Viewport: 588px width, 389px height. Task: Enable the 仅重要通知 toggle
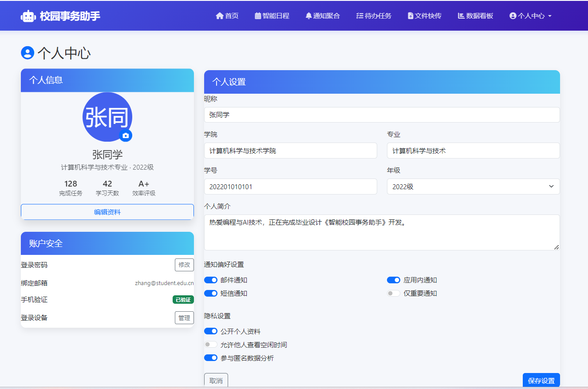point(394,293)
